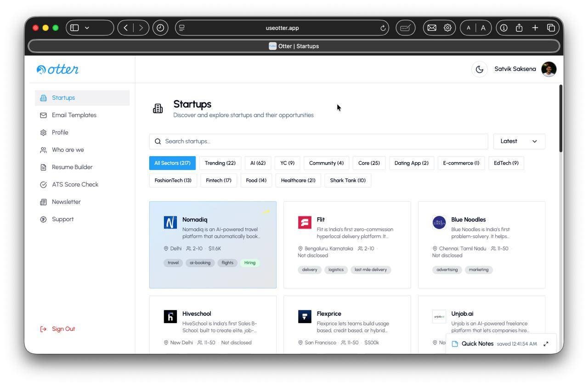This screenshot has width=588, height=386.
Task: Open Email Templates from the sidebar
Action: [74, 115]
